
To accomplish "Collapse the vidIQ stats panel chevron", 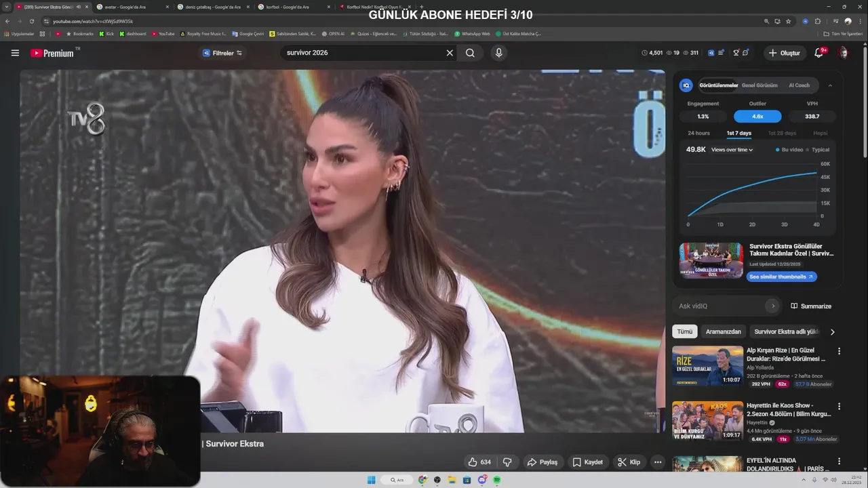I will pos(830,85).
